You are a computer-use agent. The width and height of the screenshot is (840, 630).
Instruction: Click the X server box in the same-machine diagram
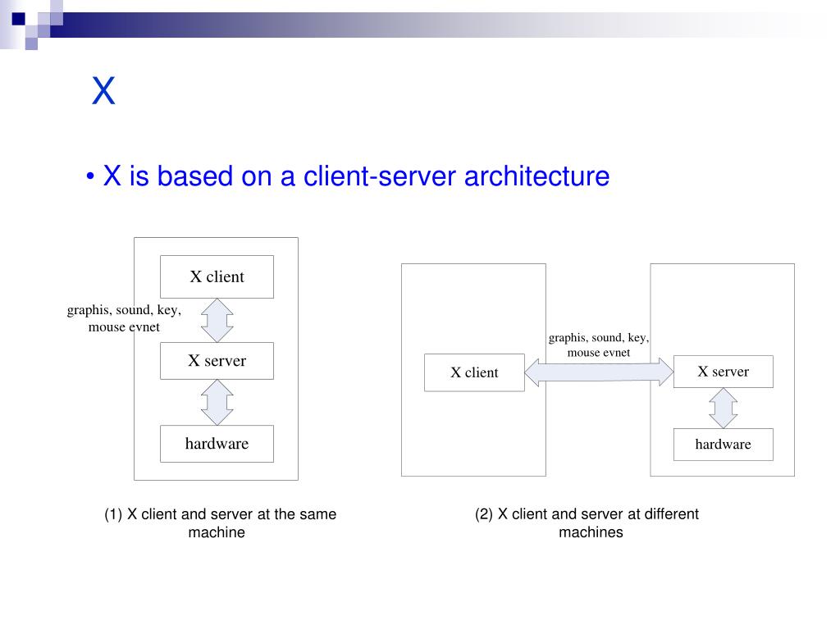tap(217, 361)
